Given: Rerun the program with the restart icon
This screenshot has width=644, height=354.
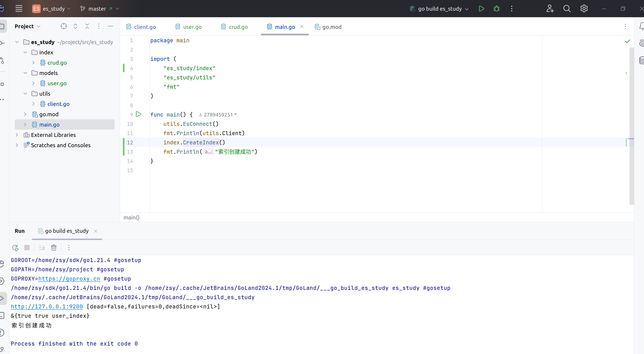Looking at the screenshot, I should pos(15,247).
